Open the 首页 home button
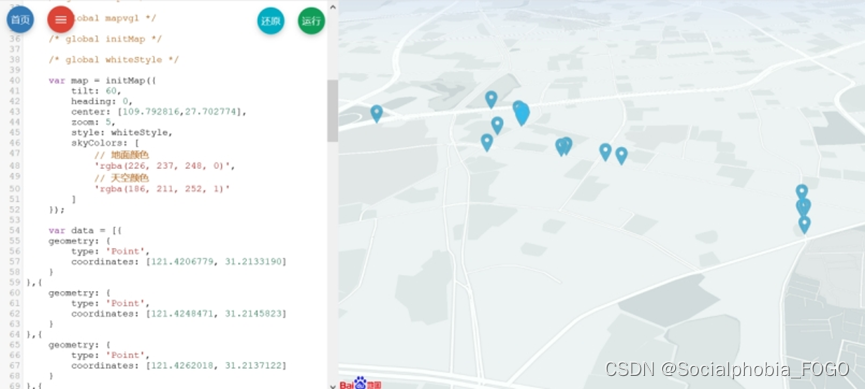865x389 pixels. (20, 19)
